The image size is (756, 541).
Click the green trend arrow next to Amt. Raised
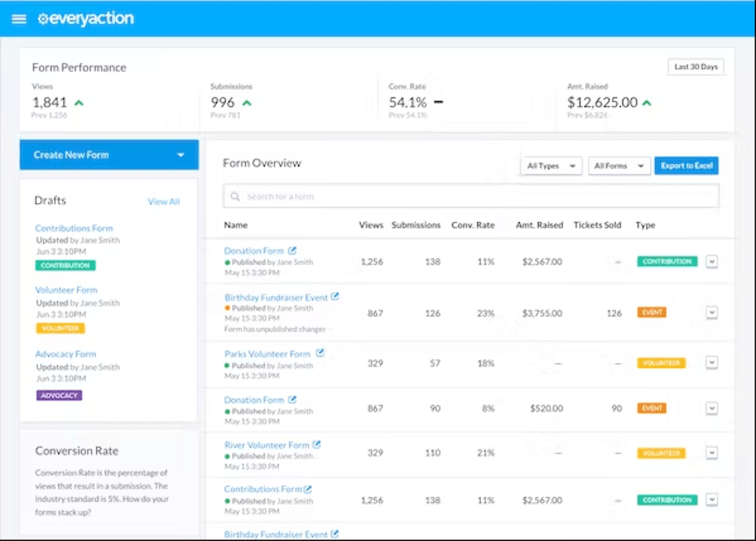pos(647,102)
